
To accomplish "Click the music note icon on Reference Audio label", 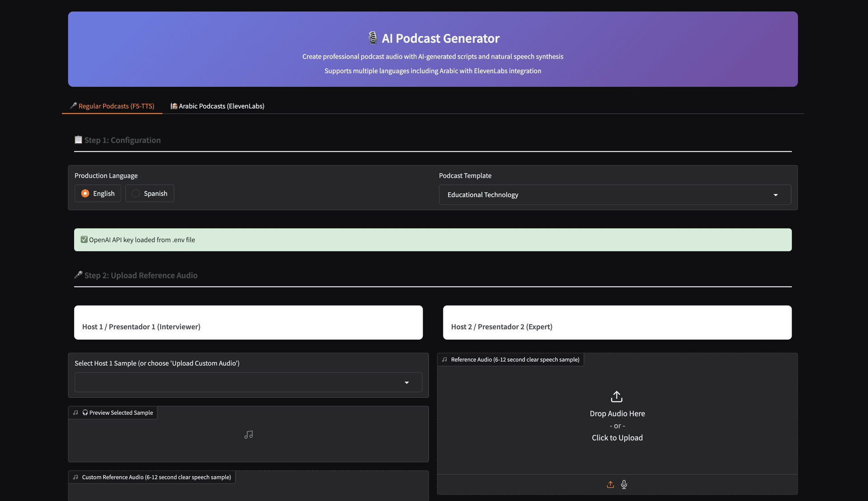I will click(444, 359).
